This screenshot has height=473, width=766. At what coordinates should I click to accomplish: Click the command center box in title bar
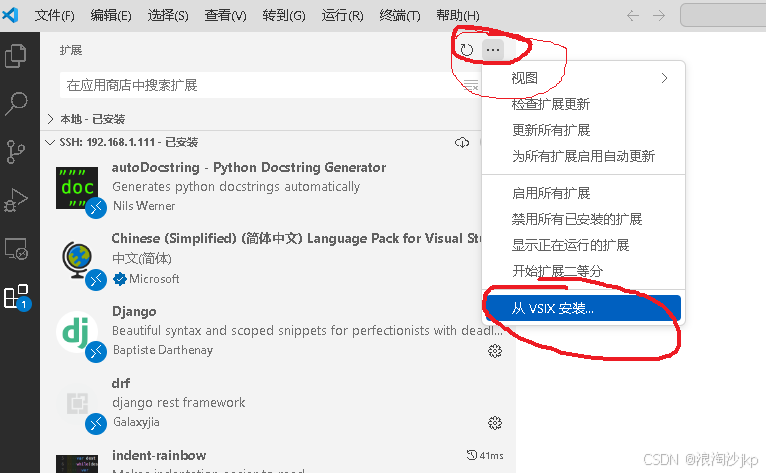[x=723, y=16]
